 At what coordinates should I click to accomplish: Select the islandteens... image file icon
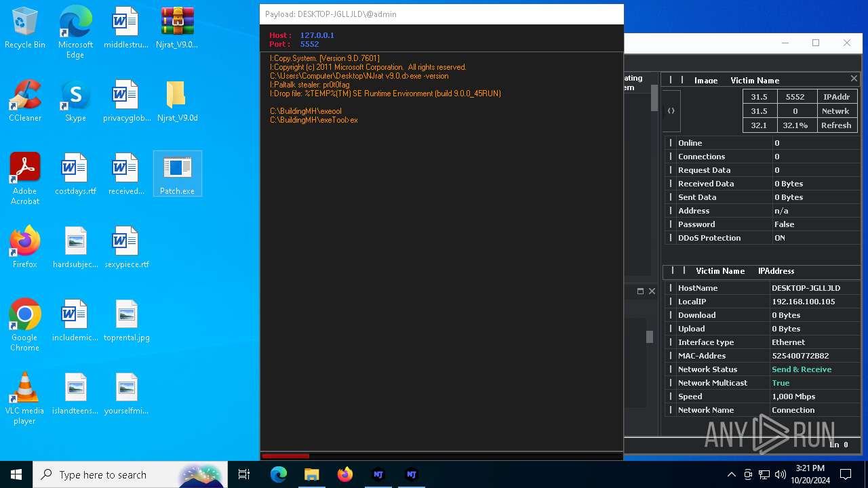click(x=75, y=394)
